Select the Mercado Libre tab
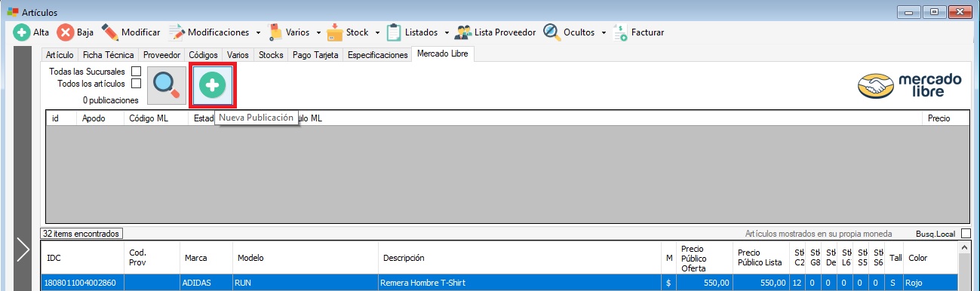980x291 pixels. (x=443, y=54)
